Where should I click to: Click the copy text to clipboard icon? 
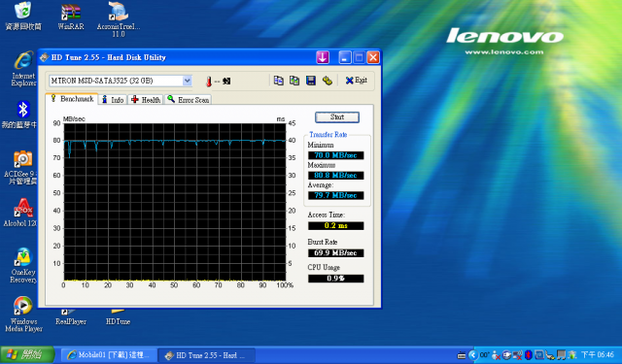point(279,81)
